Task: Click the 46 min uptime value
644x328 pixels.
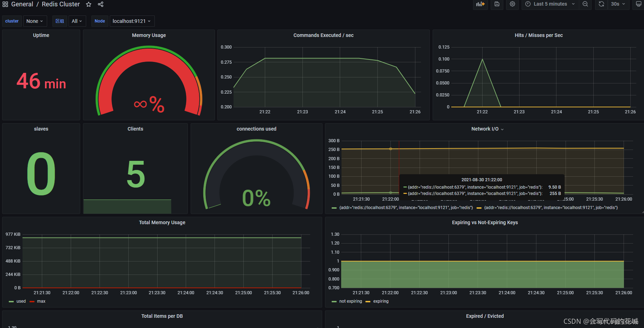Action: coord(41,81)
